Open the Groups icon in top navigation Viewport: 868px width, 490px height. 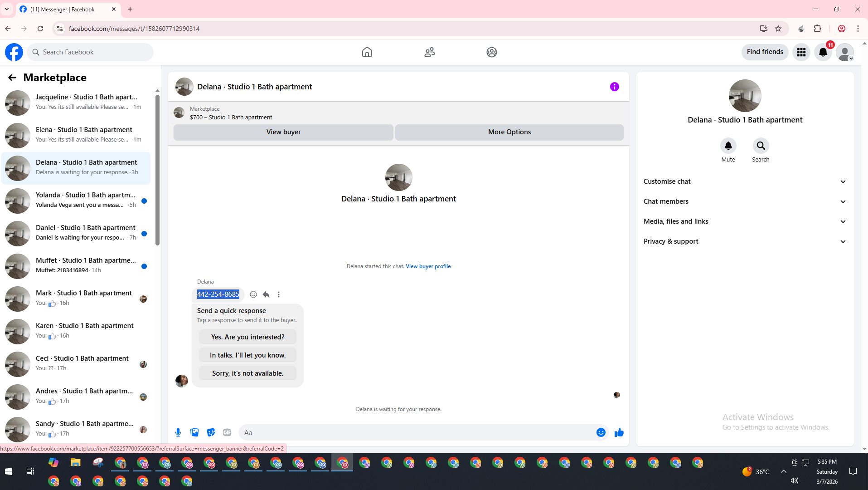tap(492, 52)
